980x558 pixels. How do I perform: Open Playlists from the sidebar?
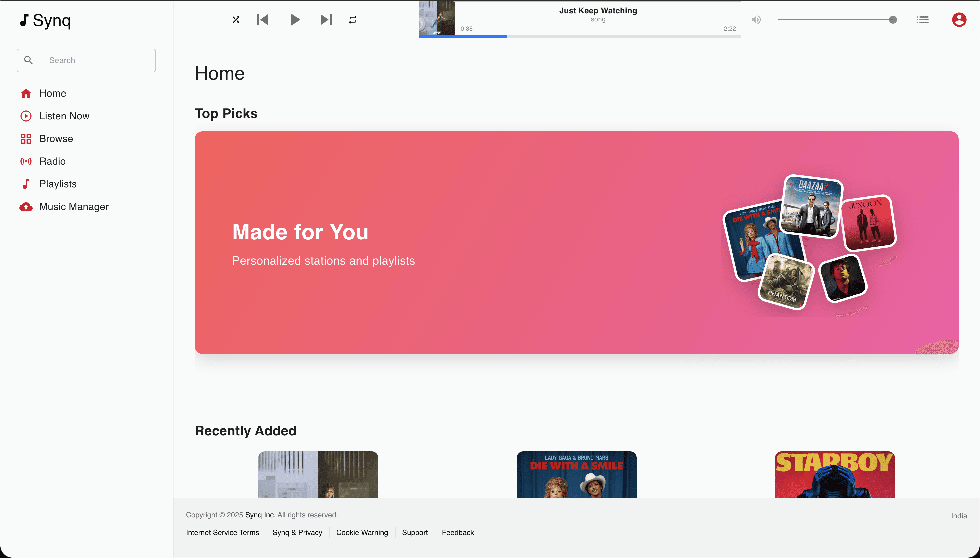click(58, 184)
